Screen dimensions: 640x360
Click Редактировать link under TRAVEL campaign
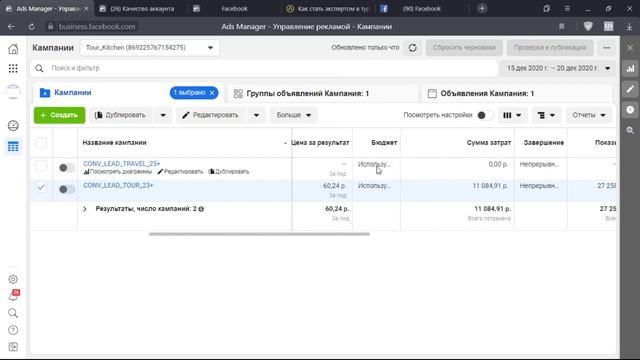point(180,172)
